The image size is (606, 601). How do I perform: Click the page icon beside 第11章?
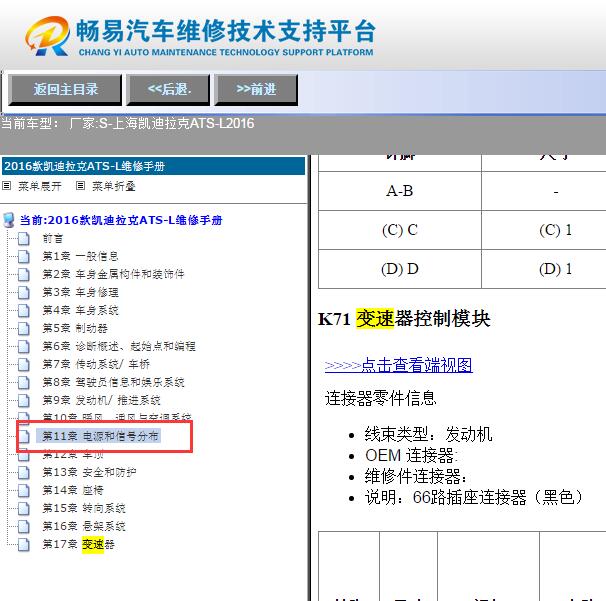click(24, 436)
